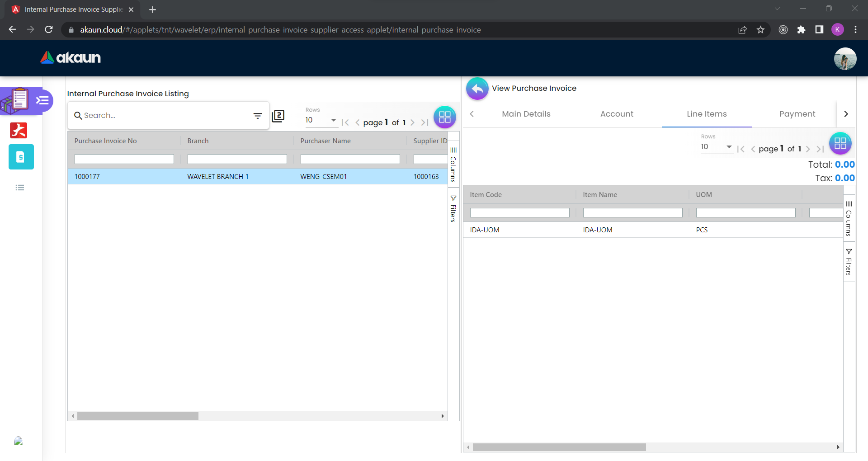Toggle Filters side panel in invoice listing
The height and width of the screenshot is (461, 868).
[453, 208]
